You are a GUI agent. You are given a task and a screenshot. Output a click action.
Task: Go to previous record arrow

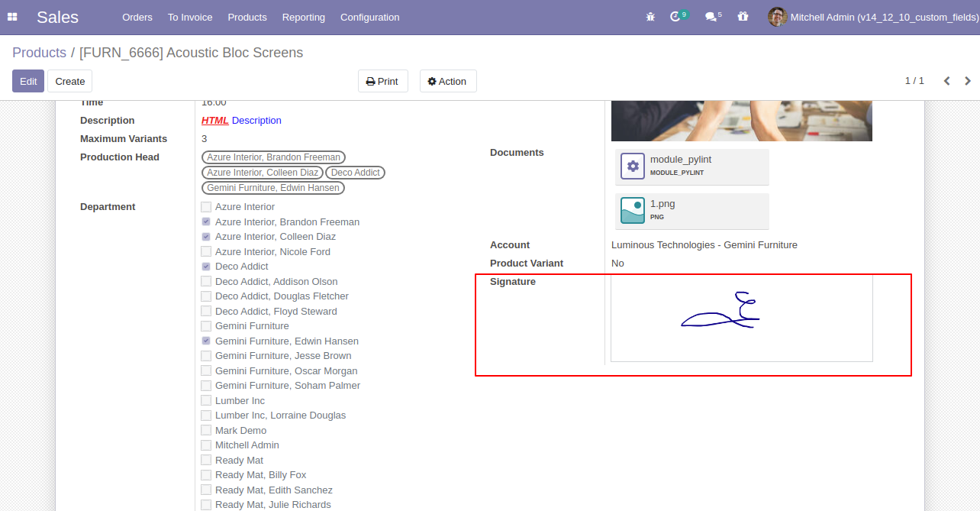(x=946, y=81)
